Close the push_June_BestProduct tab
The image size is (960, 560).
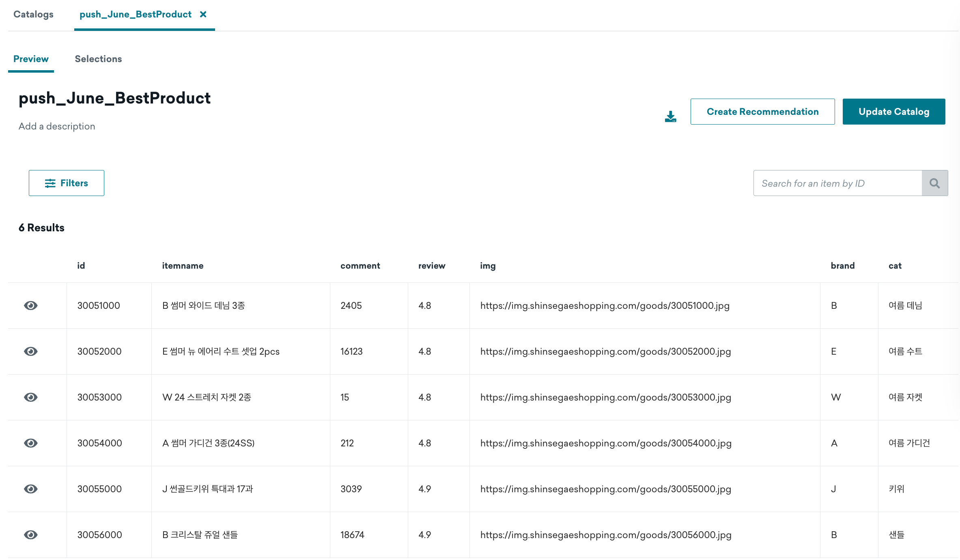click(x=203, y=14)
